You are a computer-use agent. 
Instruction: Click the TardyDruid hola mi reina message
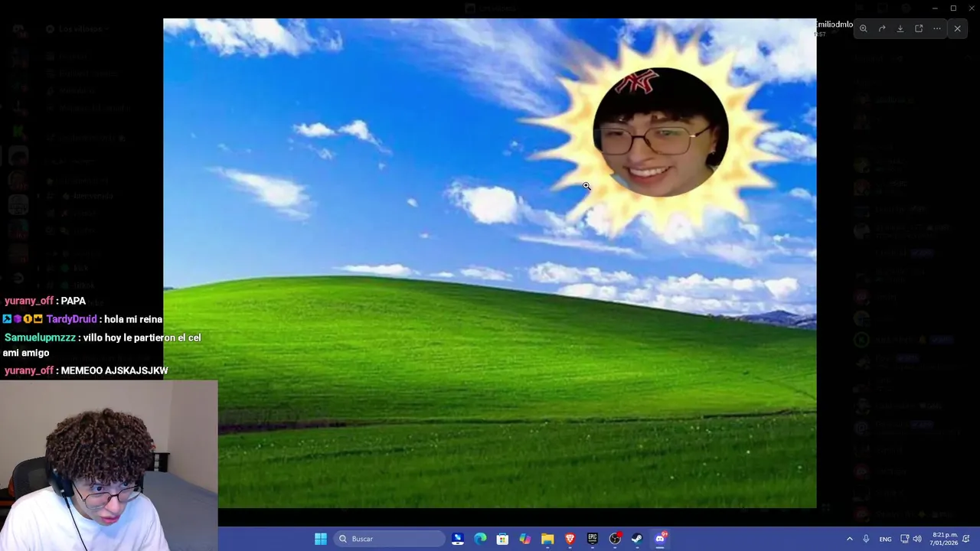[x=82, y=319]
